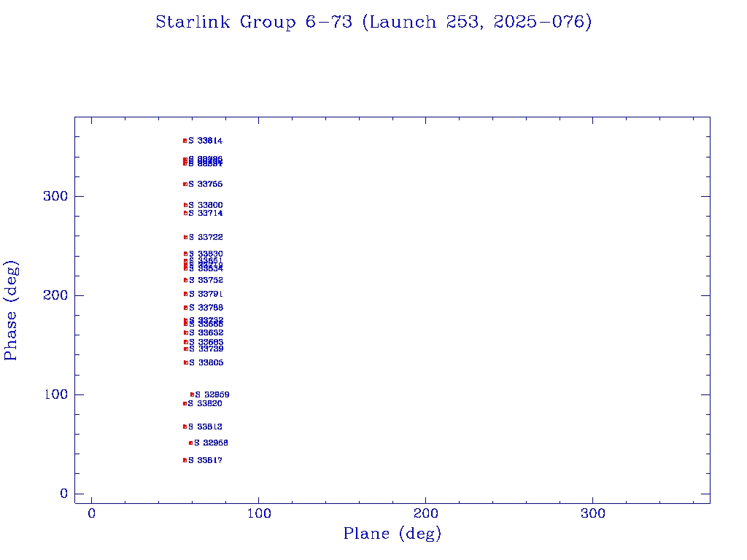
Task: Select the "S 33805" satellite label
Action: coord(206,363)
